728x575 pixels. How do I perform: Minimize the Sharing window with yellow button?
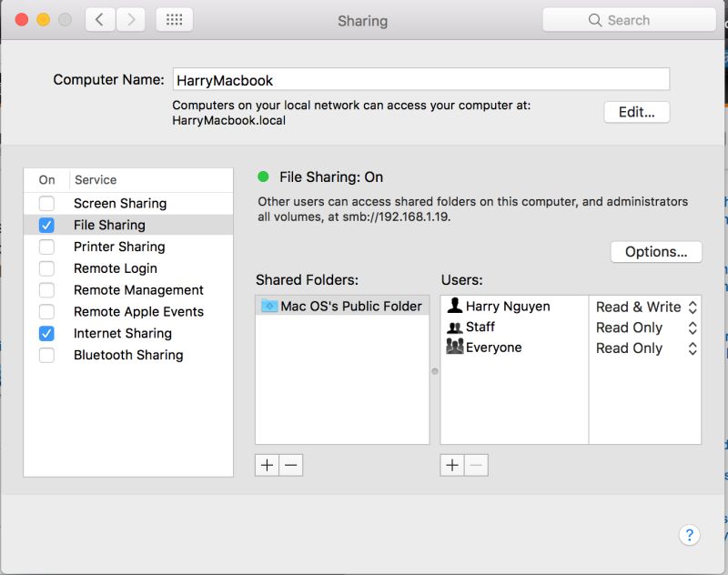tap(43, 19)
